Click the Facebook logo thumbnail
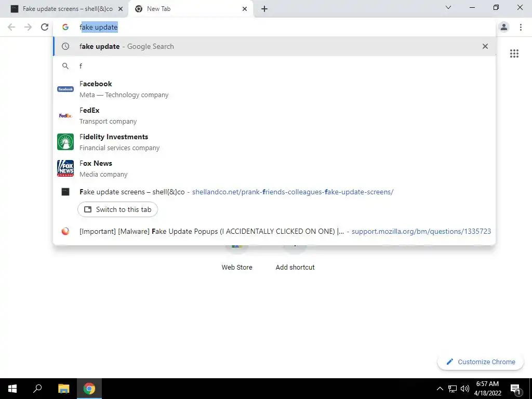532x399 pixels. [65, 89]
